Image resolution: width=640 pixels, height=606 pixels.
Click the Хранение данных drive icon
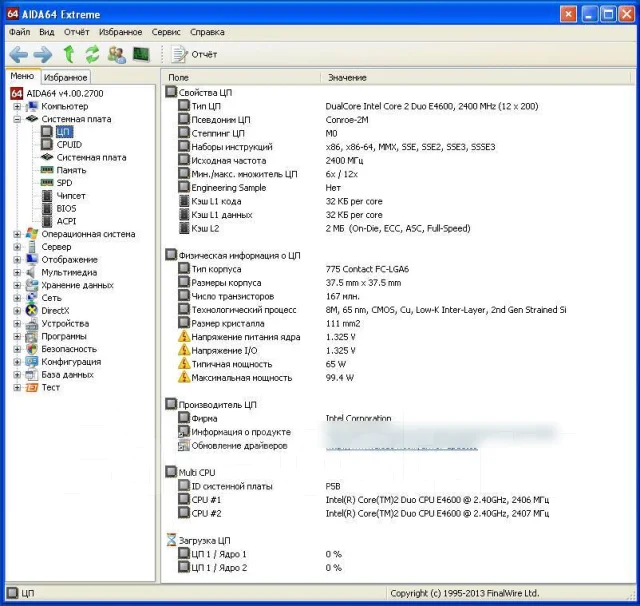[31, 285]
